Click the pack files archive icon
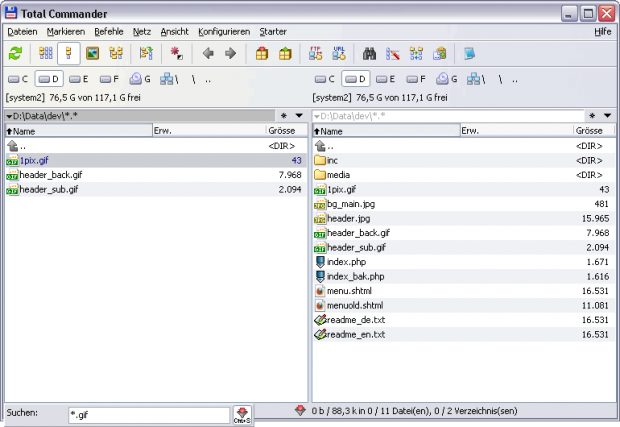Screen dimensions: 620x427 [263, 53]
